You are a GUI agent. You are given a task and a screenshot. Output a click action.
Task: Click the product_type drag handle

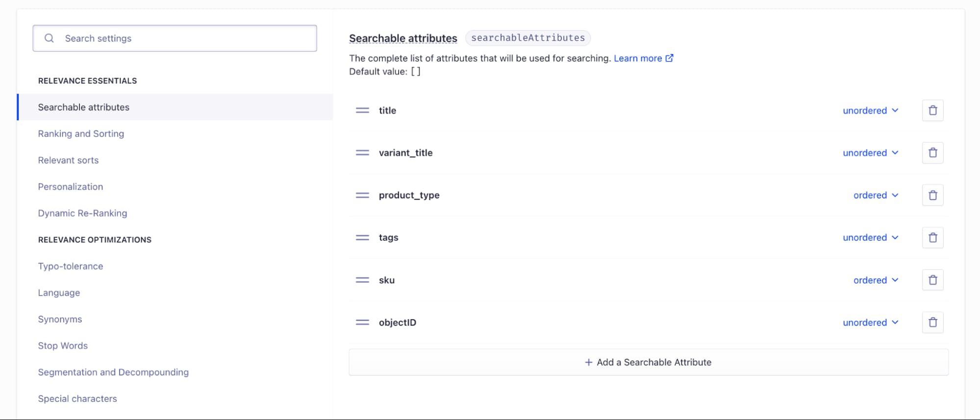click(362, 195)
